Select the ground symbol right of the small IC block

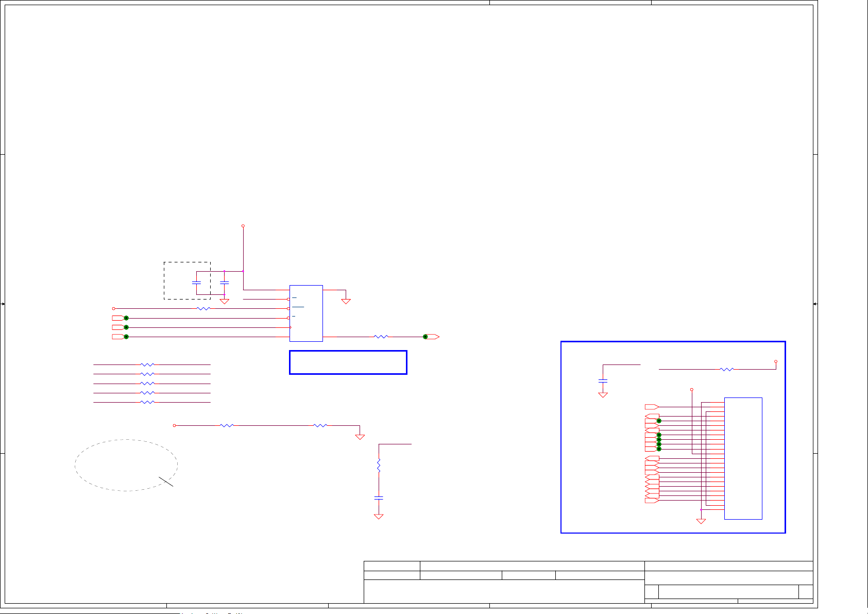point(346,301)
